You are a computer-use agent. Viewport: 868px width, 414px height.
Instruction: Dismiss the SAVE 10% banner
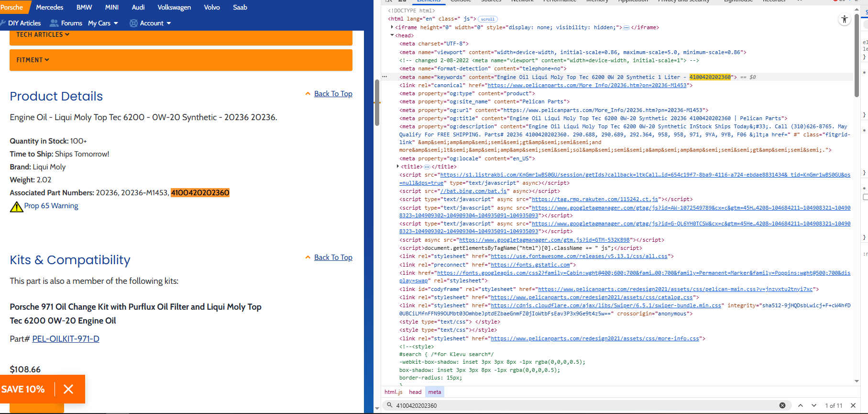coord(68,389)
